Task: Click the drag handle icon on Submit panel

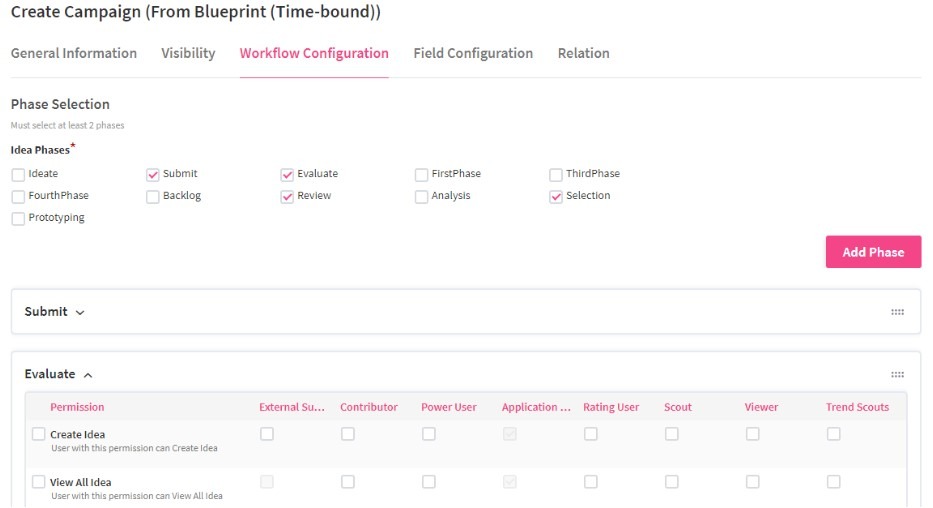Action: (x=897, y=312)
